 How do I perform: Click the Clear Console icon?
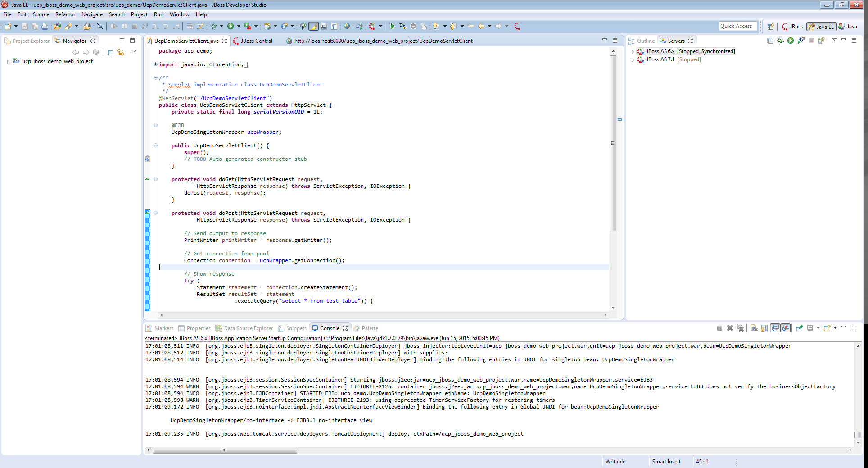754,328
